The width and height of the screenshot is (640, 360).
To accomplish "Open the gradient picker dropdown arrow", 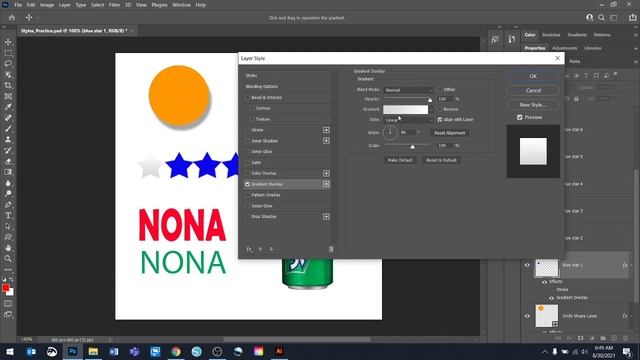I will [431, 109].
